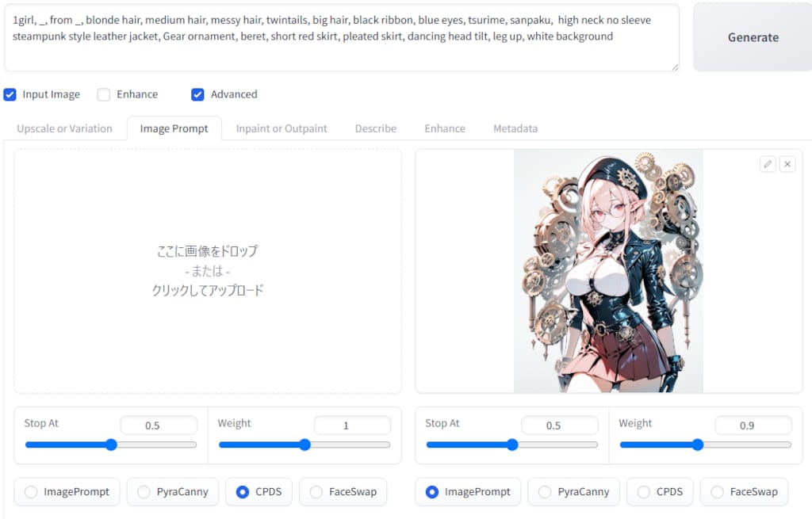Edit the uploaded reference image with pencil icon
The width and height of the screenshot is (812, 519).
point(767,163)
